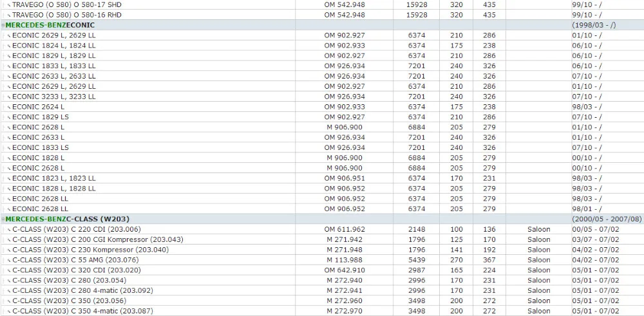The width and height of the screenshot is (644, 316).
Task: Click Saloon in the C 220 CDI row
Action: click(538, 229)
